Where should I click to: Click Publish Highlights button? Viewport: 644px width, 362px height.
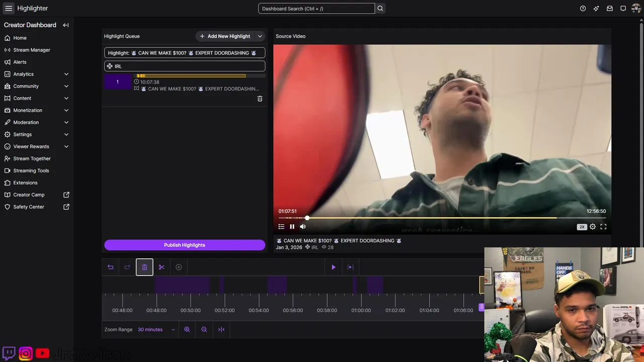pyautogui.click(x=185, y=245)
